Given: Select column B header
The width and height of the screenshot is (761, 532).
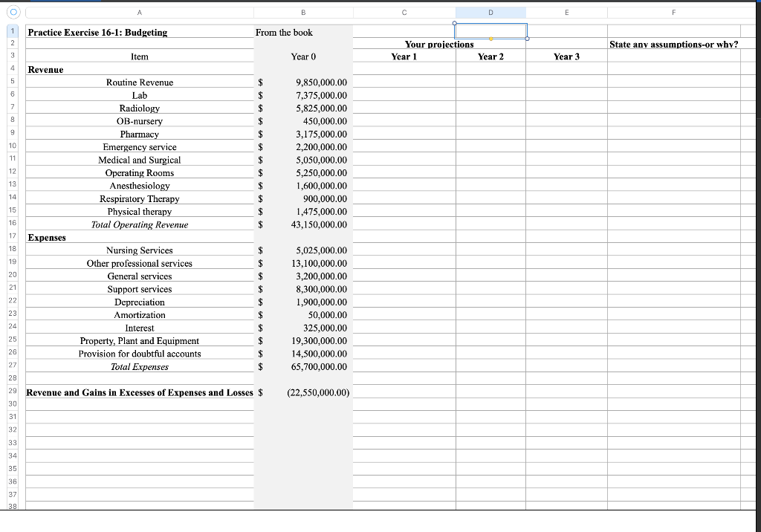Looking at the screenshot, I should [x=303, y=13].
